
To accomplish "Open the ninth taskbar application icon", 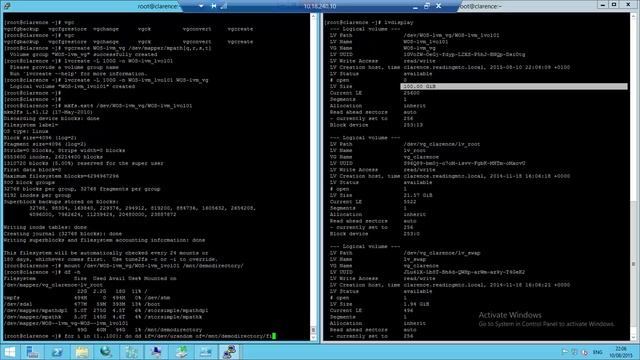I will pyautogui.click(x=205, y=352).
